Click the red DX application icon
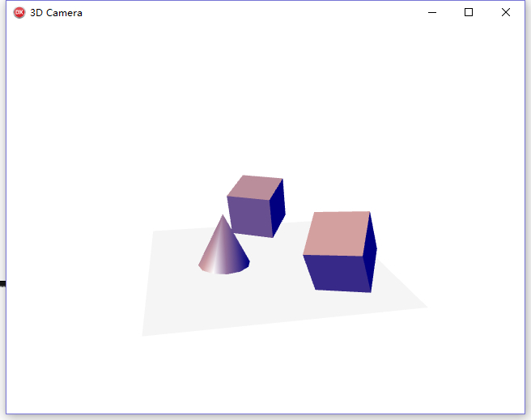The height and width of the screenshot is (420, 531). pyautogui.click(x=19, y=13)
